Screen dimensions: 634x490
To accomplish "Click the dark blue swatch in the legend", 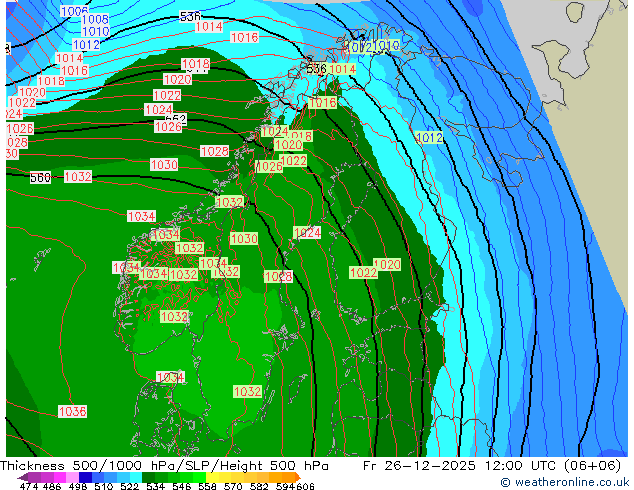I will pos(85,477).
